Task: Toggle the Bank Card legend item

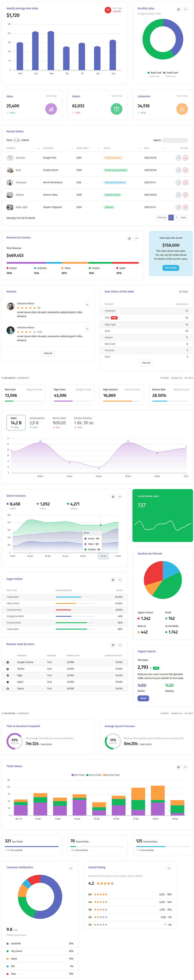Action: point(154,73)
